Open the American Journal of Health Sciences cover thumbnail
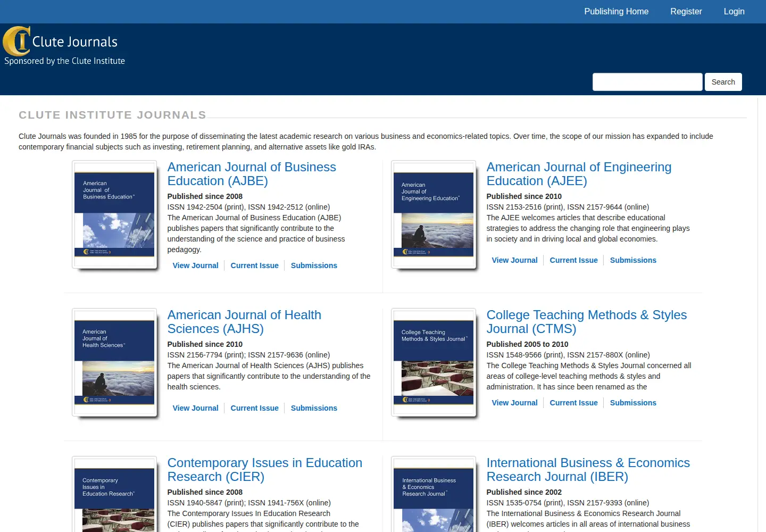 point(114,362)
